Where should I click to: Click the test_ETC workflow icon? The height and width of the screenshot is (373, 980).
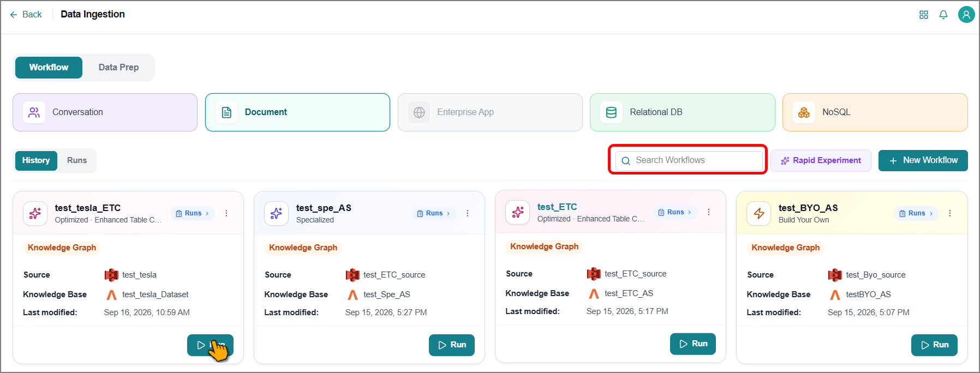[x=517, y=212]
